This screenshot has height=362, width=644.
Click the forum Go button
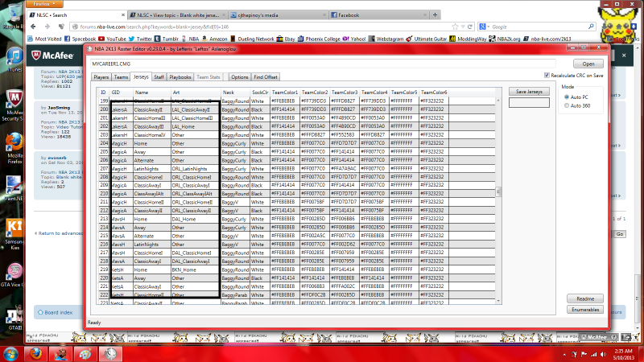619,234
